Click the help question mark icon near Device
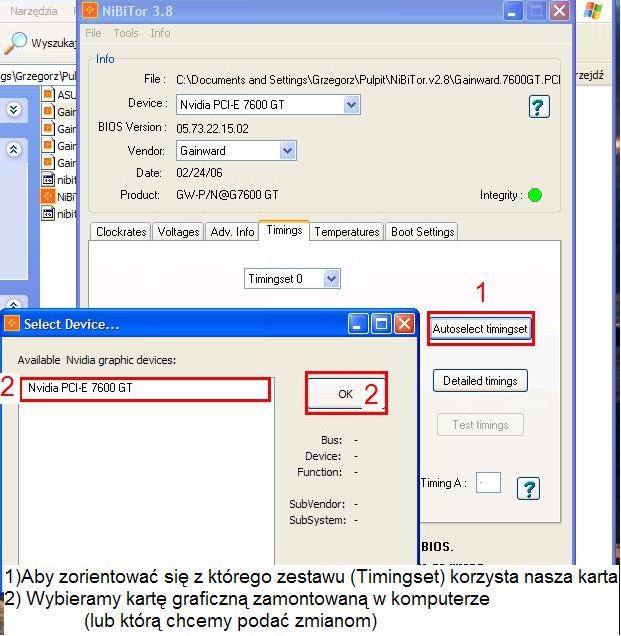 (539, 107)
